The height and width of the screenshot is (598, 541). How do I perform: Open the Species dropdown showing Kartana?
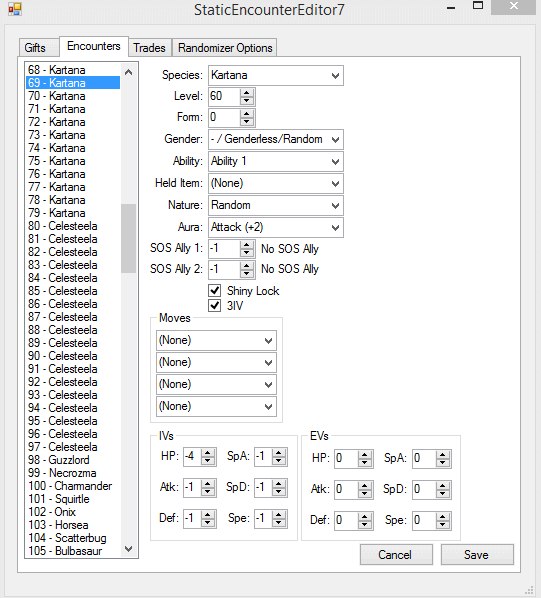[x=276, y=76]
